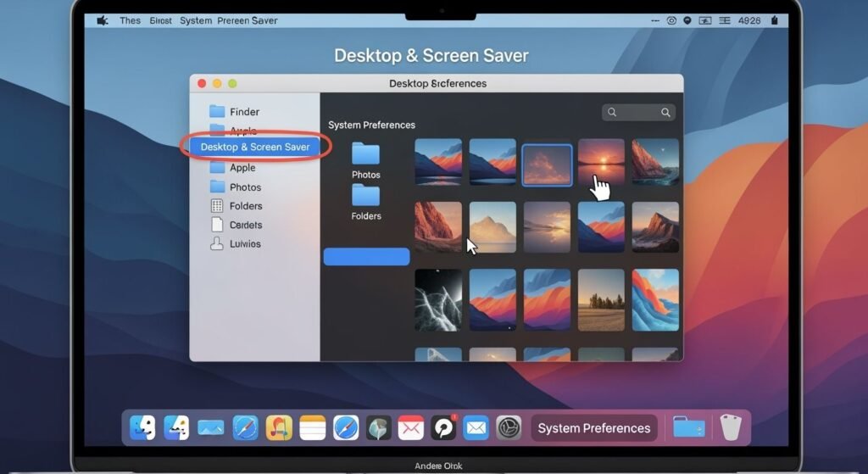Open the Finder icon at the dock's left end
The image size is (868, 474).
[142, 427]
